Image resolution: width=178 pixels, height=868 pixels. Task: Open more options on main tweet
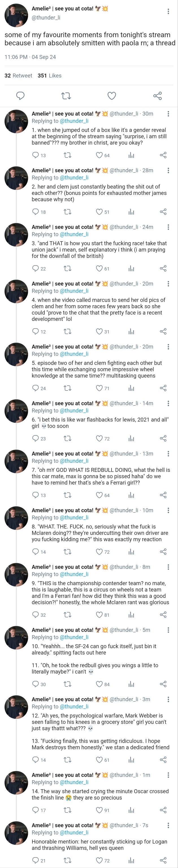[168, 12]
